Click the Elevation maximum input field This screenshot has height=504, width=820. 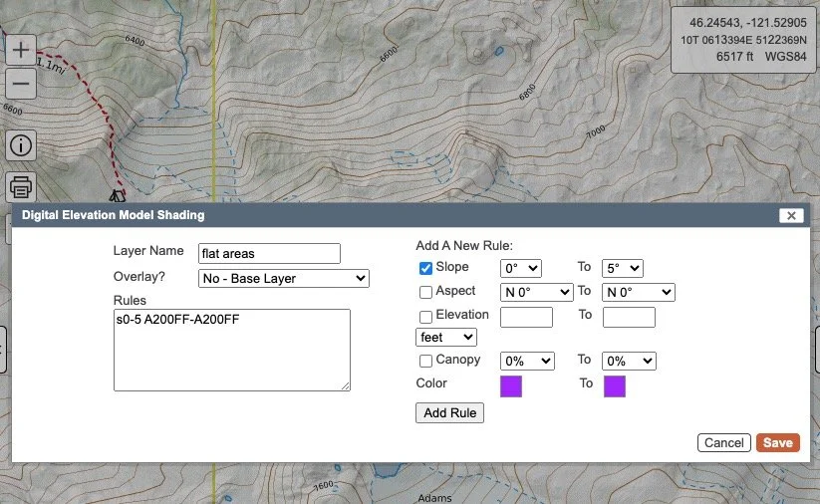click(629, 317)
